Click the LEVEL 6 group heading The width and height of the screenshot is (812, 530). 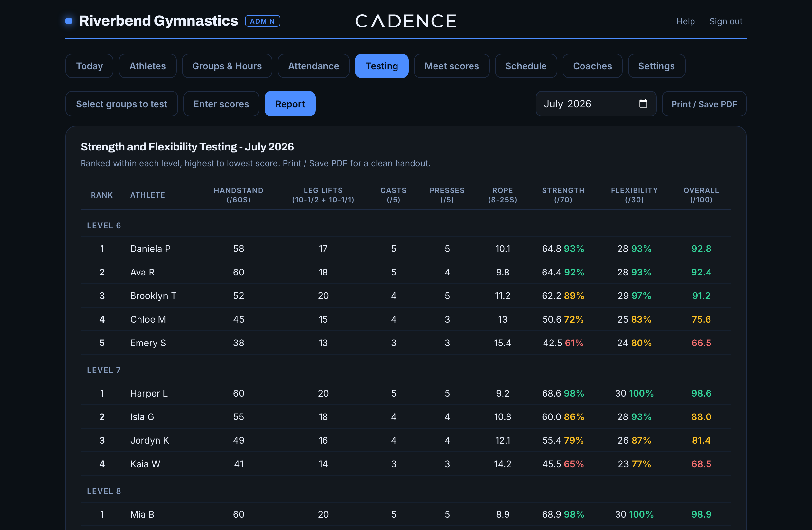[x=104, y=225]
